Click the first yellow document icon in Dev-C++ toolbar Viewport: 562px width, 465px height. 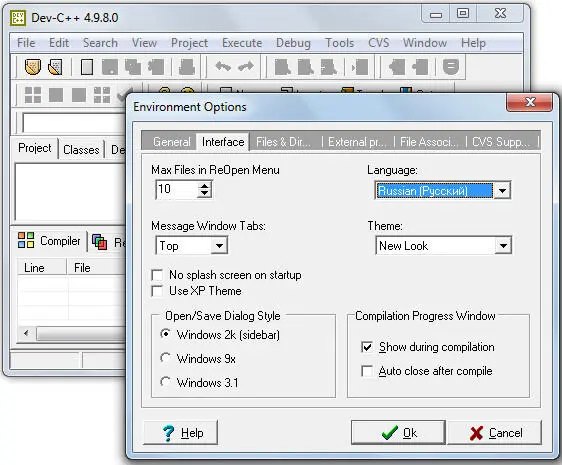pyautogui.click(x=32, y=67)
